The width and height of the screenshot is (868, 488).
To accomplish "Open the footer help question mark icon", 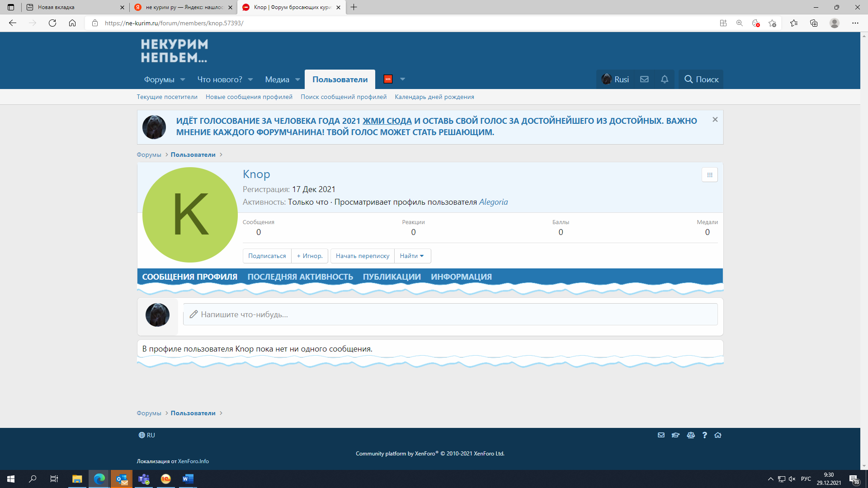I will click(x=704, y=435).
